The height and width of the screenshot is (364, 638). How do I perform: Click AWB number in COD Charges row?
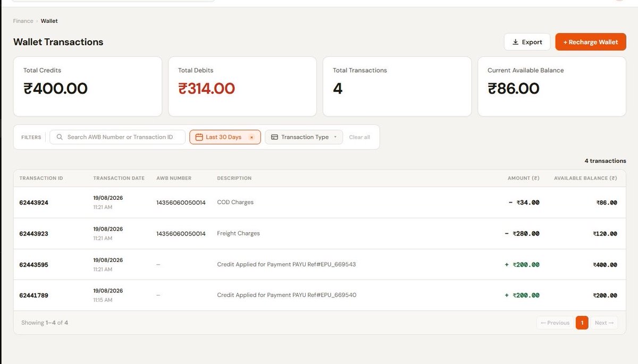[x=181, y=202]
